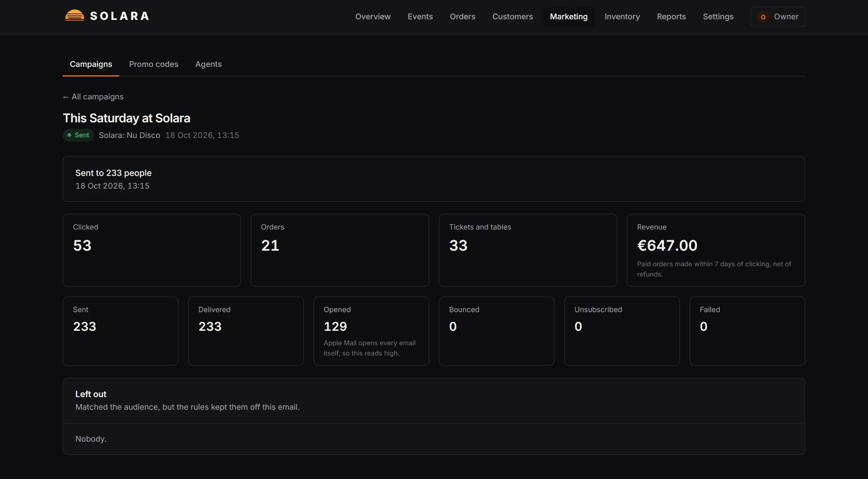Click the 'Nobody.' row in Left out
Screen dimensions: 868x479
(x=434, y=439)
